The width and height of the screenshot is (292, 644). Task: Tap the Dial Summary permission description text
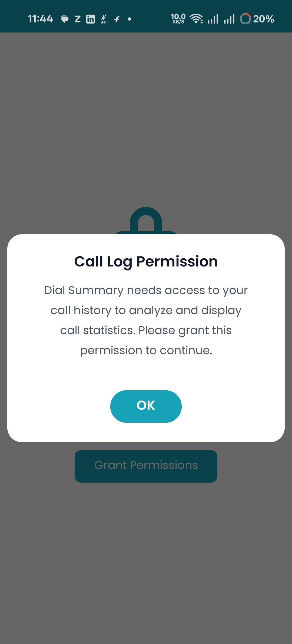[x=146, y=320]
